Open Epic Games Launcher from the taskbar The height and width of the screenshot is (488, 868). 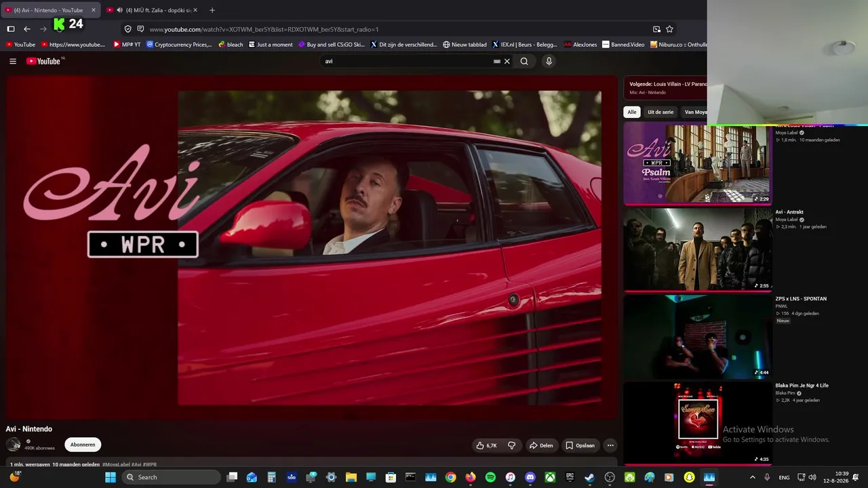point(570,477)
